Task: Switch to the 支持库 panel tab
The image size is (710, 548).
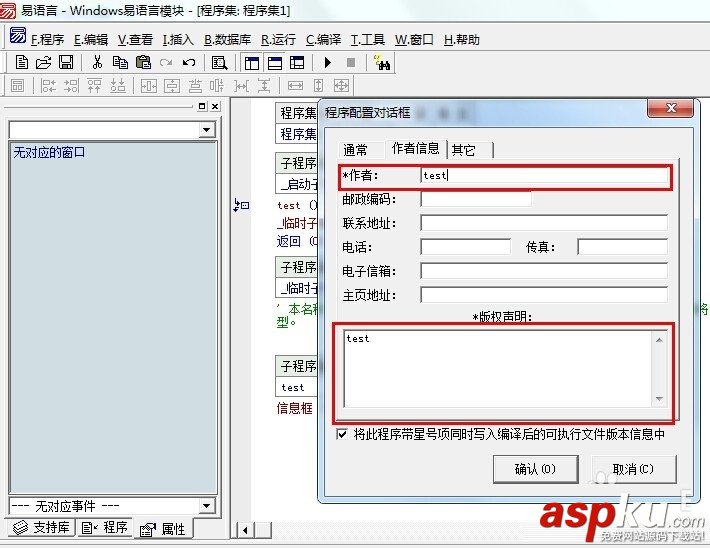Action: click(41, 527)
